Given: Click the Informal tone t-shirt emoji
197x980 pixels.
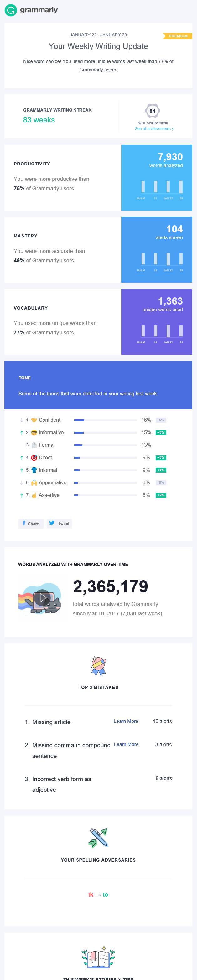Looking at the screenshot, I should 34,470.
